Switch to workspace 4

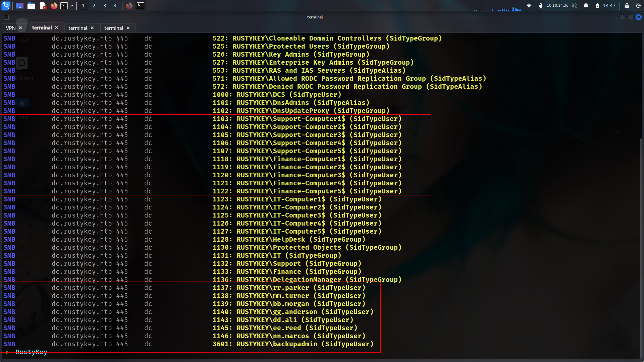tap(115, 6)
